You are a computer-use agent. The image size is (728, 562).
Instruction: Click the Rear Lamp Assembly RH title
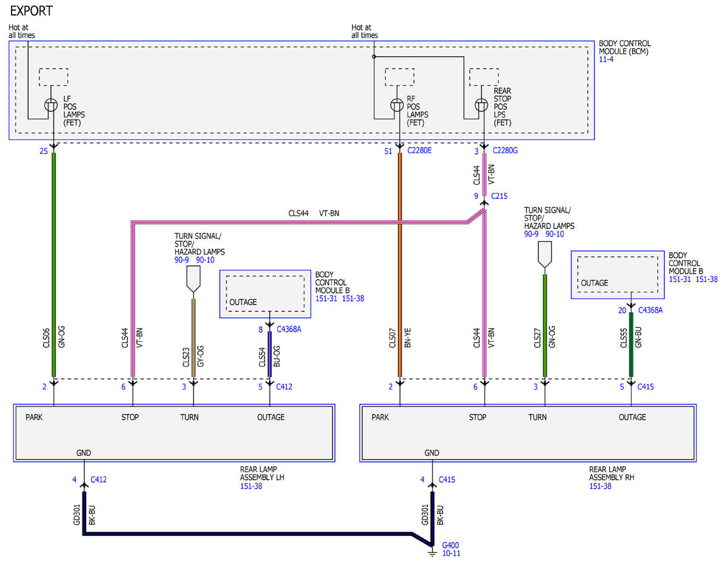point(612,473)
